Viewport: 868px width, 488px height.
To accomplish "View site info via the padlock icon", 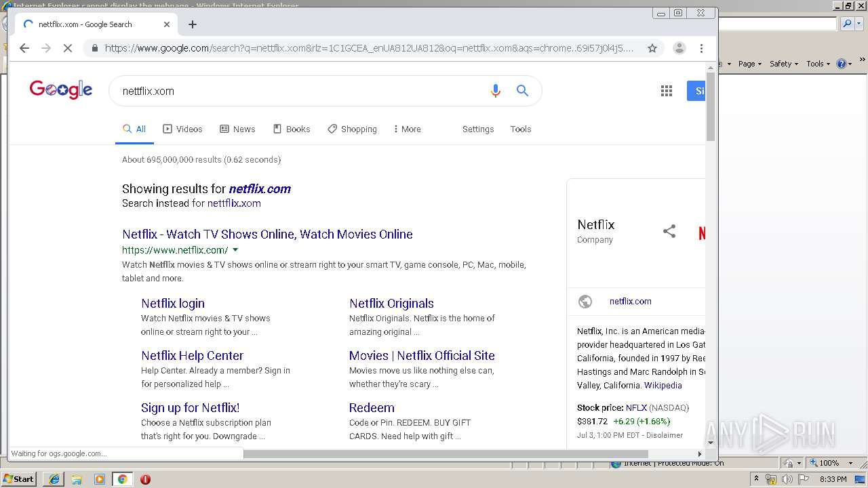I will pyautogui.click(x=94, y=48).
